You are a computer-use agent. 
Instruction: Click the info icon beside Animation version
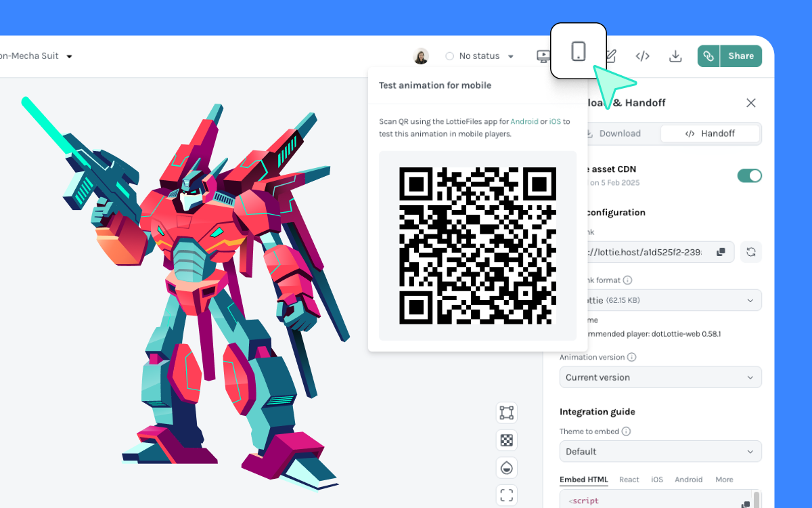point(631,357)
